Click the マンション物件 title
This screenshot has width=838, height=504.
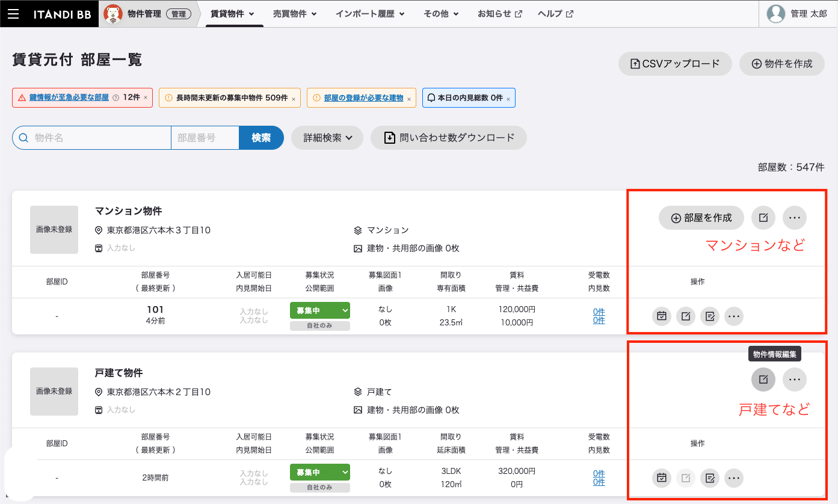(x=129, y=211)
